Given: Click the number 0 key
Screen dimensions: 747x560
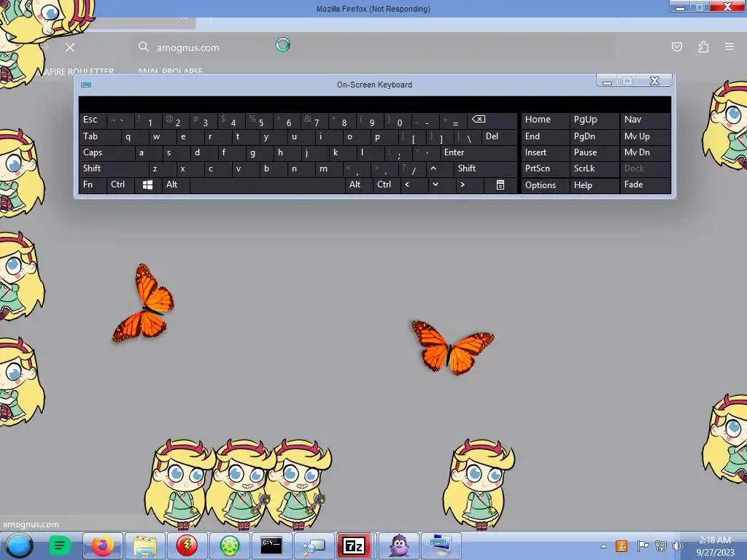Looking at the screenshot, I should pos(398,120).
